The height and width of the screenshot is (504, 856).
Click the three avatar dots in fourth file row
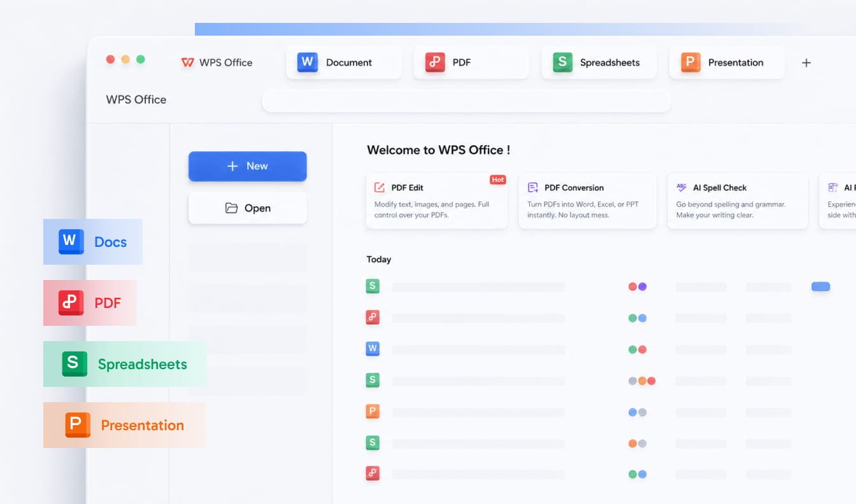coord(642,381)
